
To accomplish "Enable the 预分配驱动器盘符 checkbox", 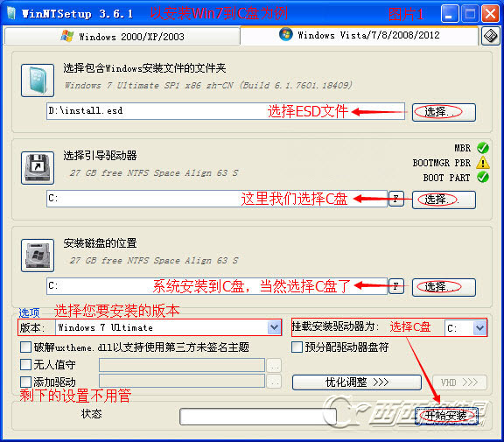I will point(297,347).
